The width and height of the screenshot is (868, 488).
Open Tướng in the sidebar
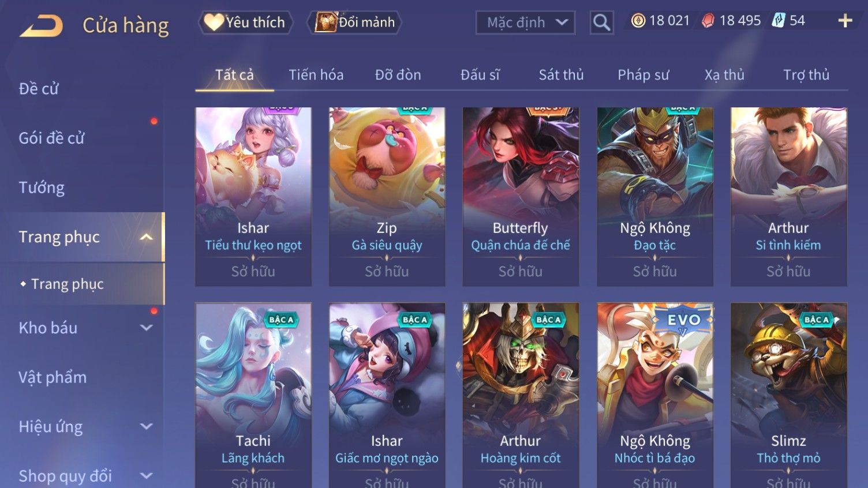coord(42,187)
